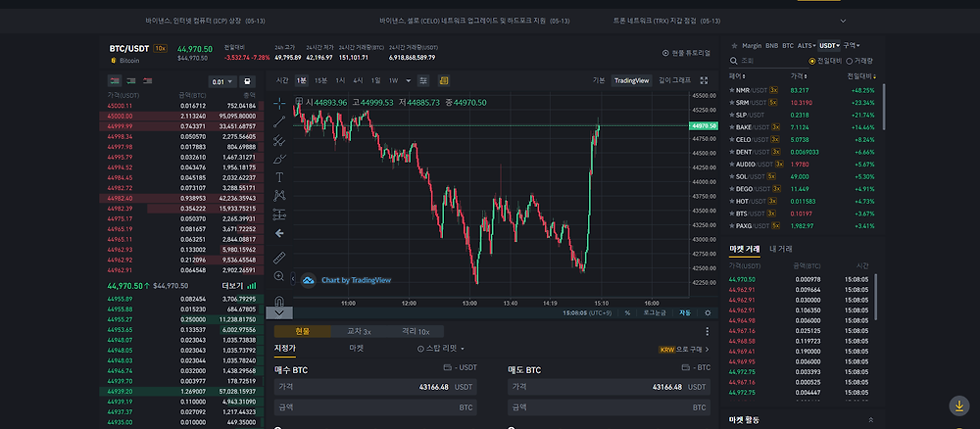The height and width of the screenshot is (429, 980).
Task: Click the zoom in magnifier tool
Action: point(279,277)
